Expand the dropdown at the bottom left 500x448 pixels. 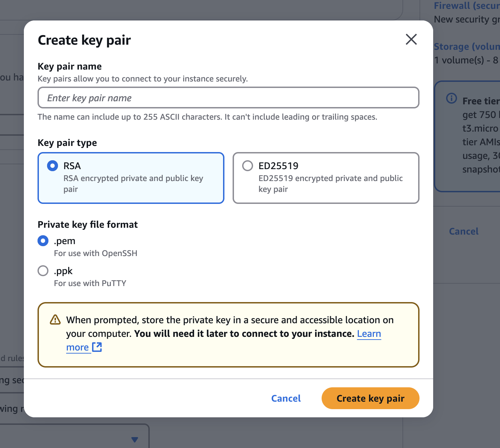134,439
